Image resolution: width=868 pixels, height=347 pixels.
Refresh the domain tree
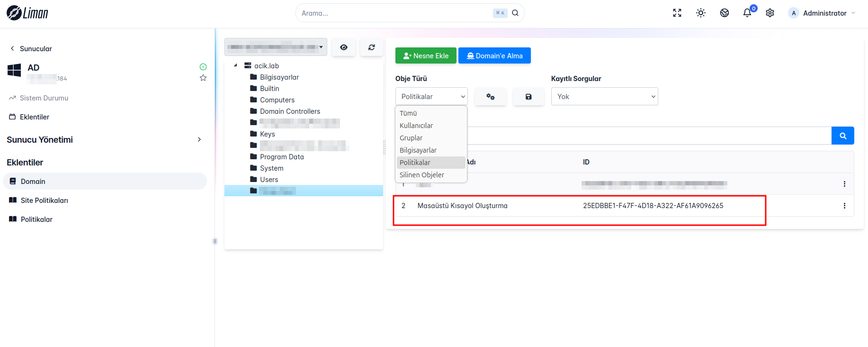[x=372, y=47]
